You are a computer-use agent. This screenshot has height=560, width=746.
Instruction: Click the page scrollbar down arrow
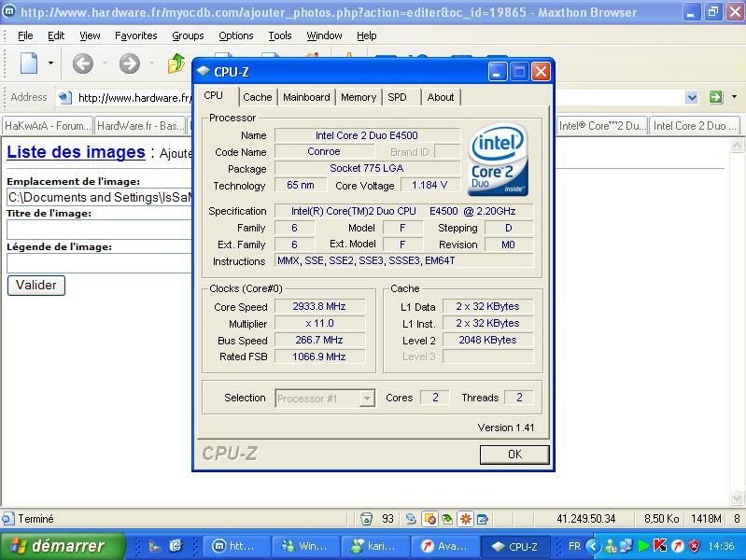(x=737, y=498)
